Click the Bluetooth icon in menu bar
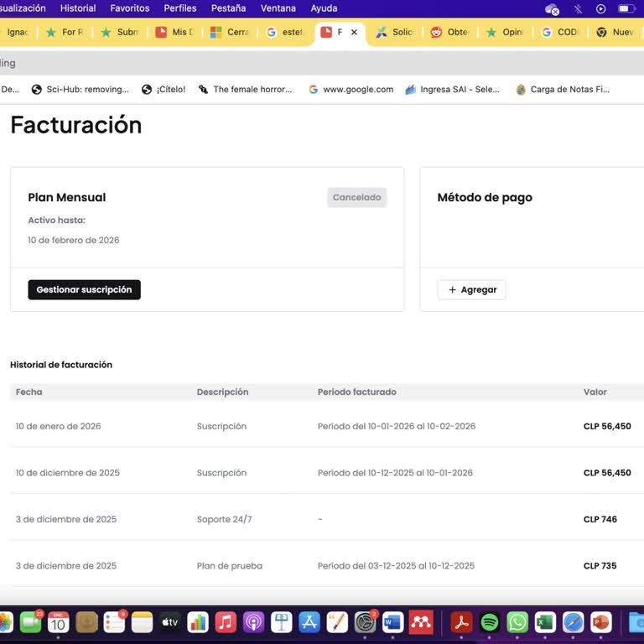Screen dimensions: 644x644 579,8
